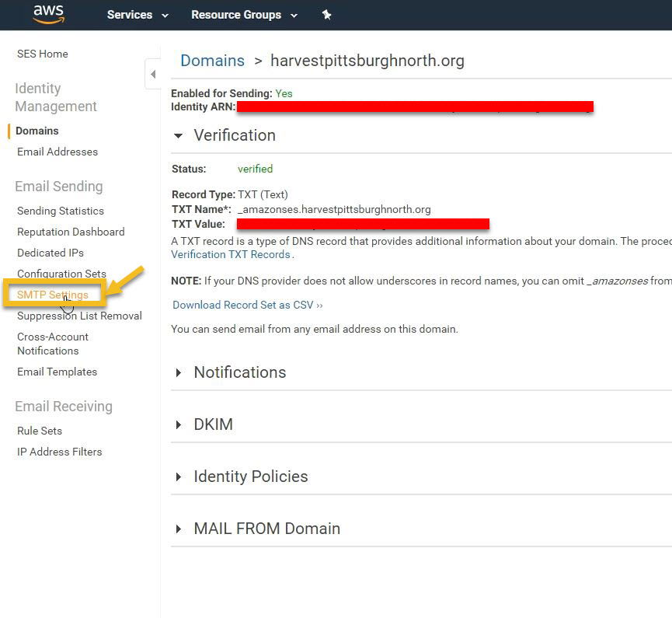Open SMTP Settings
Screen dimensions: 672x618
[x=53, y=295]
